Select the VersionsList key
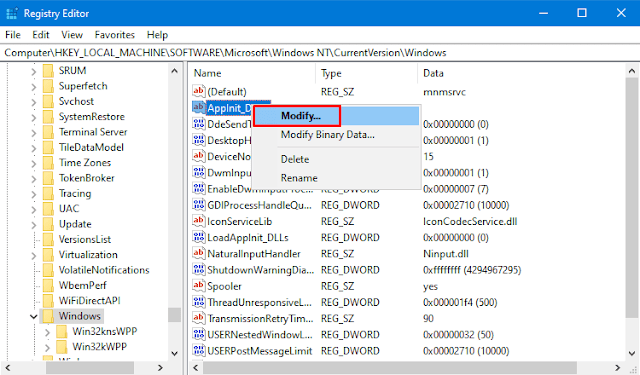640x375 pixels. [x=85, y=239]
